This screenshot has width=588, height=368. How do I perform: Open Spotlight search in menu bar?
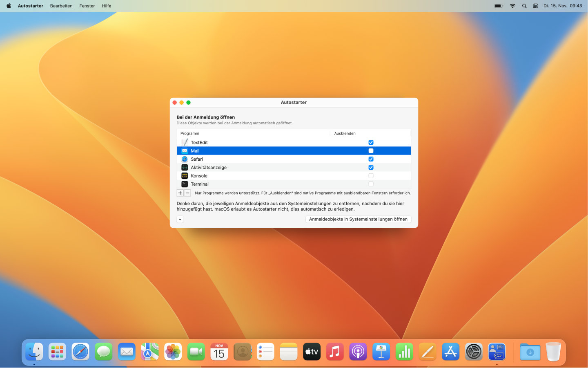pos(524,6)
